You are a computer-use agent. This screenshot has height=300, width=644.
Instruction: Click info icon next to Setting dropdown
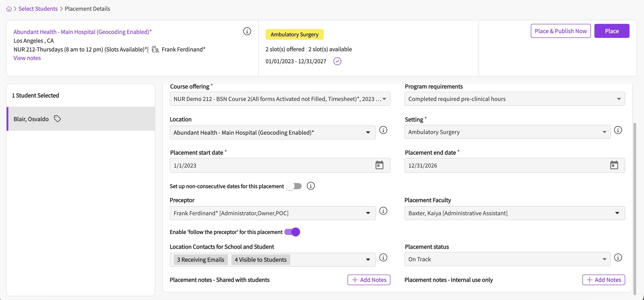[618, 130]
